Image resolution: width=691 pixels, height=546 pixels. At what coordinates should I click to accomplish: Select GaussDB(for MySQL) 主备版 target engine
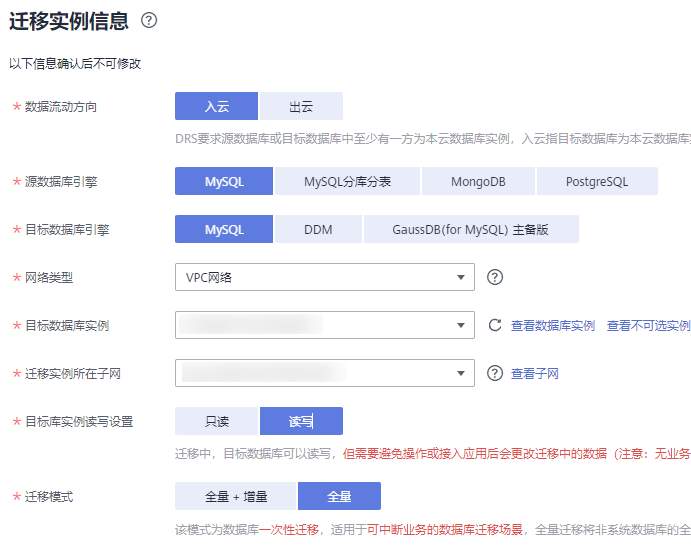coord(471,229)
